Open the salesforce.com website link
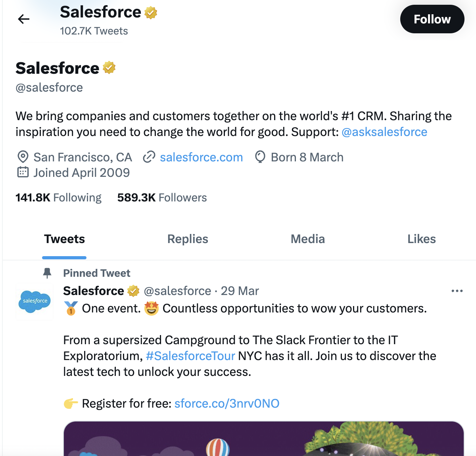The image size is (476, 456). [x=201, y=157]
